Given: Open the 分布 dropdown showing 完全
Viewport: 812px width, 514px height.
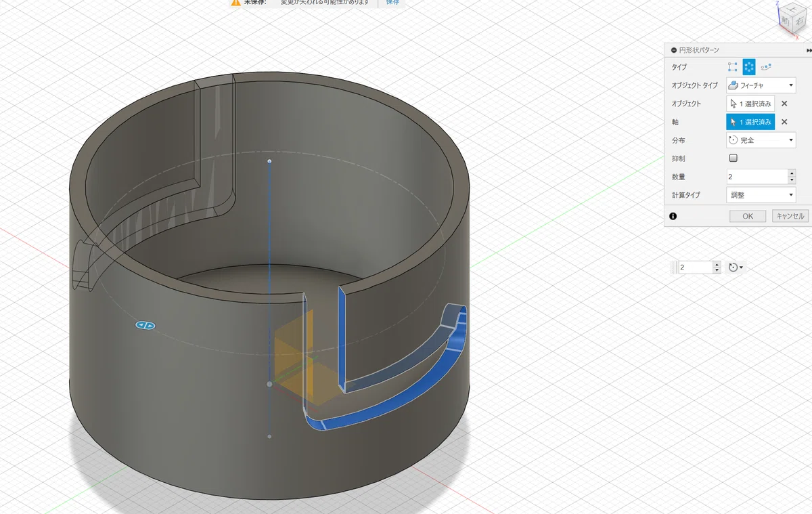Looking at the screenshot, I should tap(761, 140).
